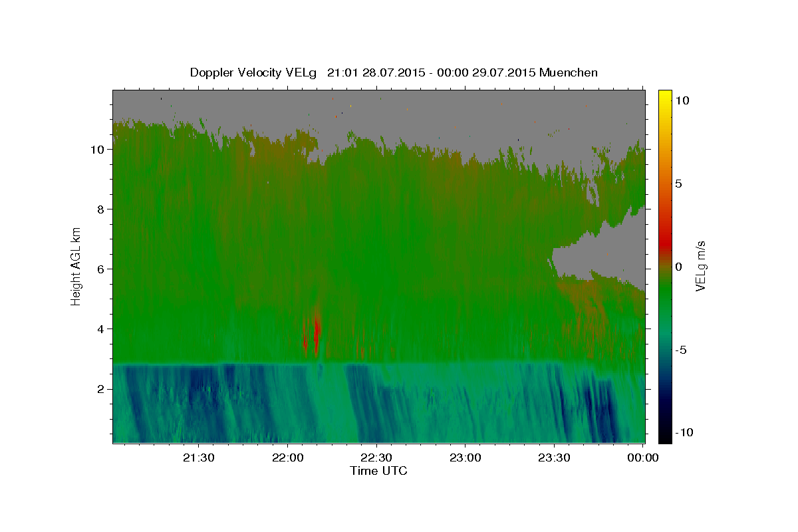Image resolution: width=798 pixels, height=532 pixels.
Task: Click the colorbar value 10 label
Action: click(682, 100)
